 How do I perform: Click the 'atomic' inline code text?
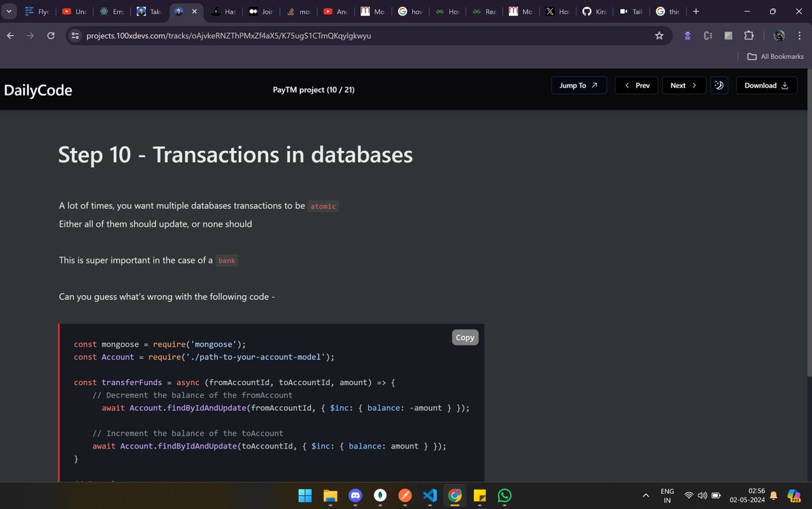(x=323, y=206)
